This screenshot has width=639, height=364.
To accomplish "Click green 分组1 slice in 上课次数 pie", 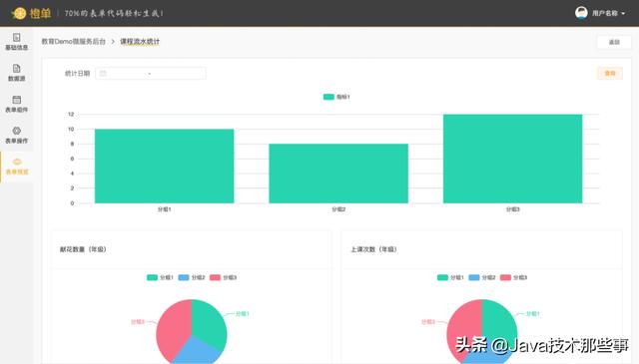I will click(498, 322).
